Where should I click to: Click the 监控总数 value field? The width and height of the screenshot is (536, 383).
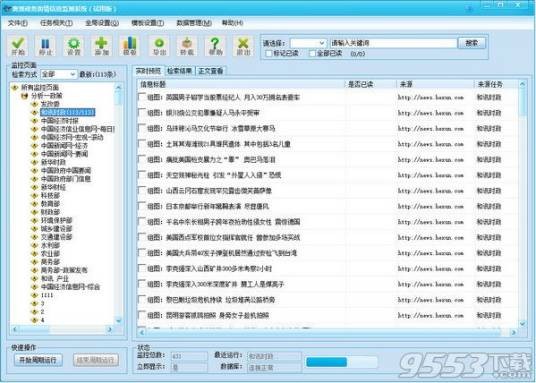point(189,356)
